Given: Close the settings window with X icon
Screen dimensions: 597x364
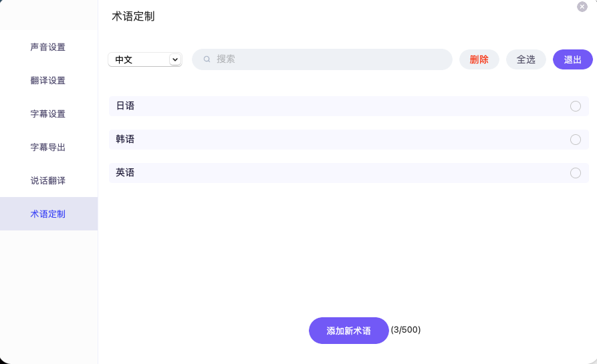Looking at the screenshot, I should [582, 7].
